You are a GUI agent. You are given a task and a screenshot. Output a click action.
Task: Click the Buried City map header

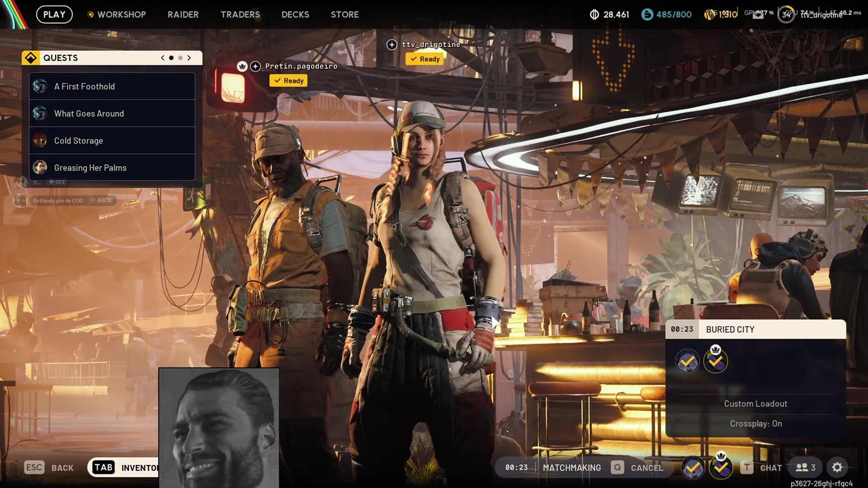756,329
